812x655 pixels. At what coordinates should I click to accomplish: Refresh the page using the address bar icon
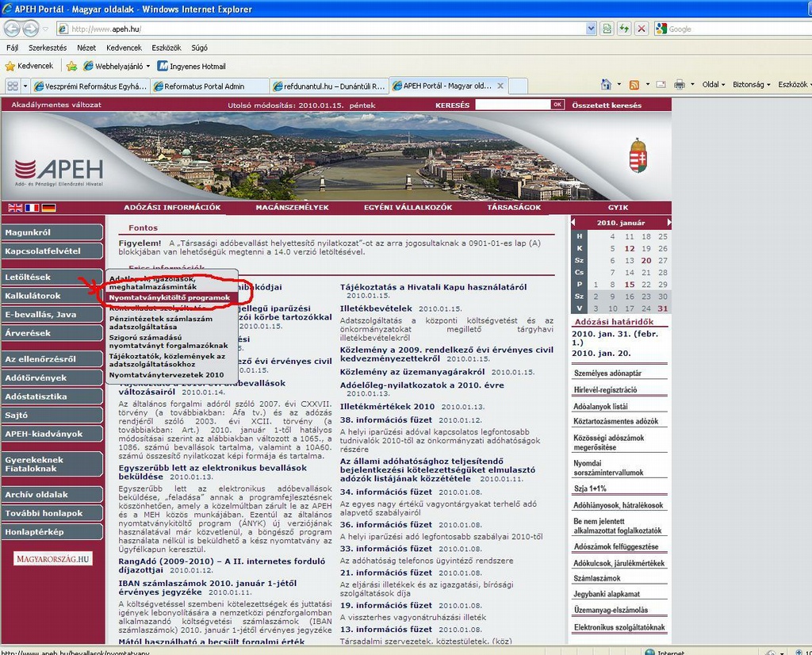point(624,29)
